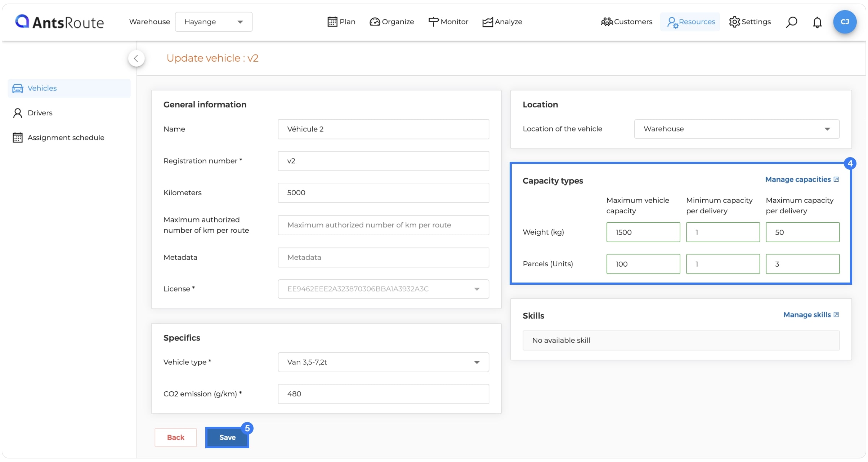
Task: Click the No available skill box
Action: tap(681, 340)
